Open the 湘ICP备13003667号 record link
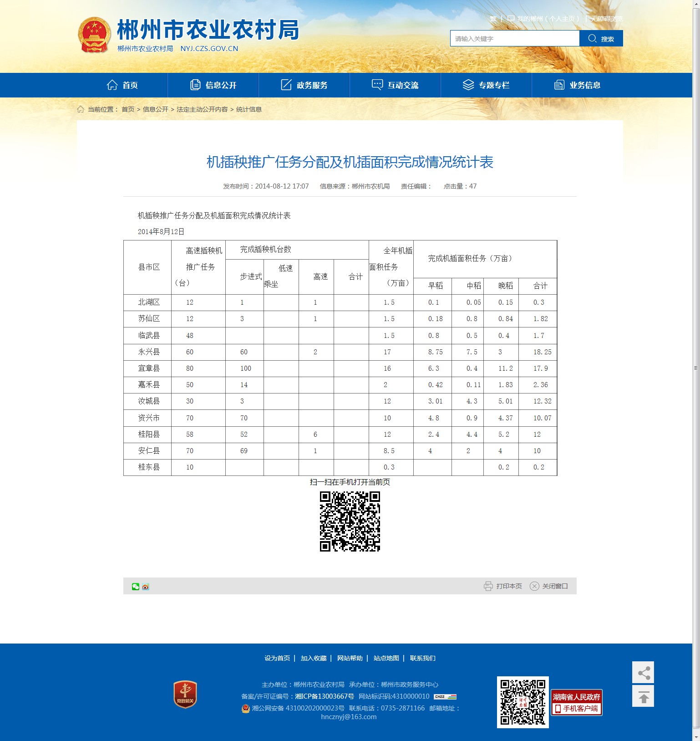Screen dimensions: 700x741 325,696
